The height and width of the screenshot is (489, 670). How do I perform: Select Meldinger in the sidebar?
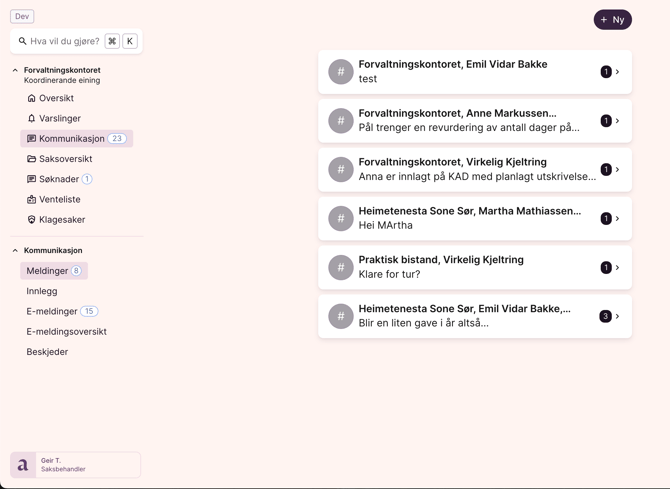(x=47, y=271)
